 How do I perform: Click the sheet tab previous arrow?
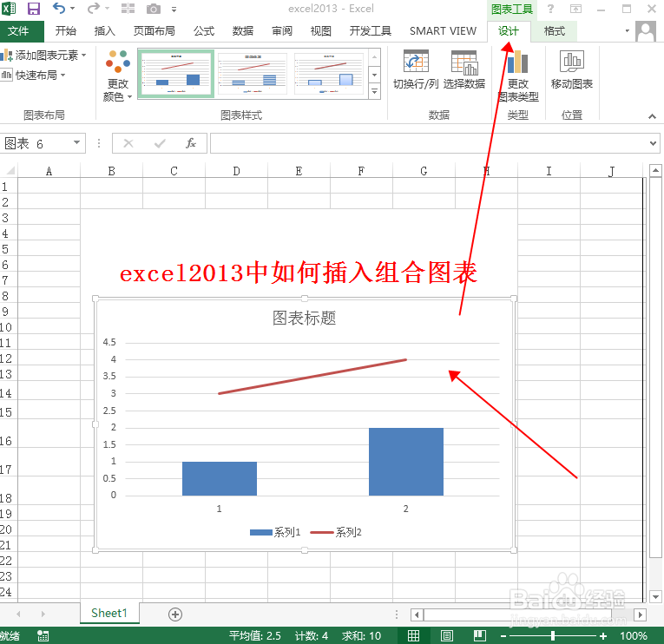point(18,614)
